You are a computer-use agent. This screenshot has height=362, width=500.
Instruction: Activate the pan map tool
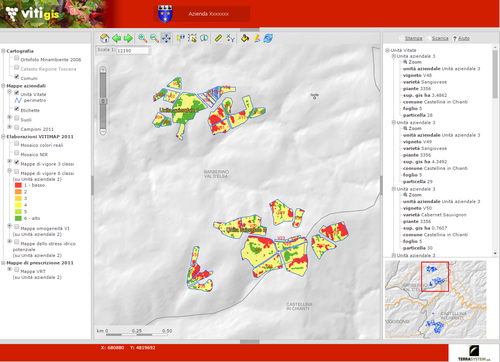pyautogui.click(x=166, y=38)
